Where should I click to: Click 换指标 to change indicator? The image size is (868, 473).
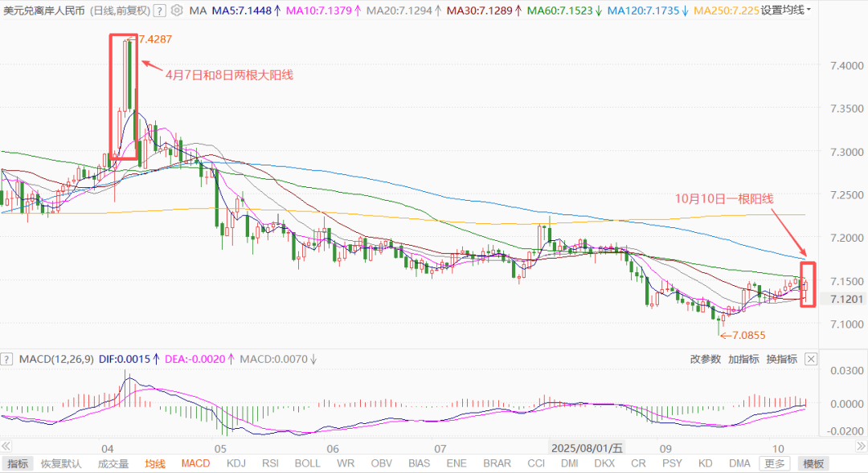781,359
